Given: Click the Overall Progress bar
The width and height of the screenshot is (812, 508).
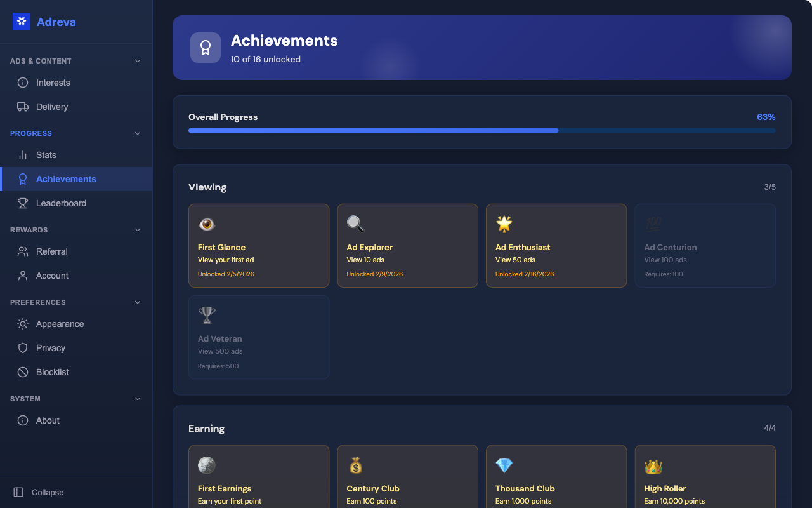Looking at the screenshot, I should (481, 131).
